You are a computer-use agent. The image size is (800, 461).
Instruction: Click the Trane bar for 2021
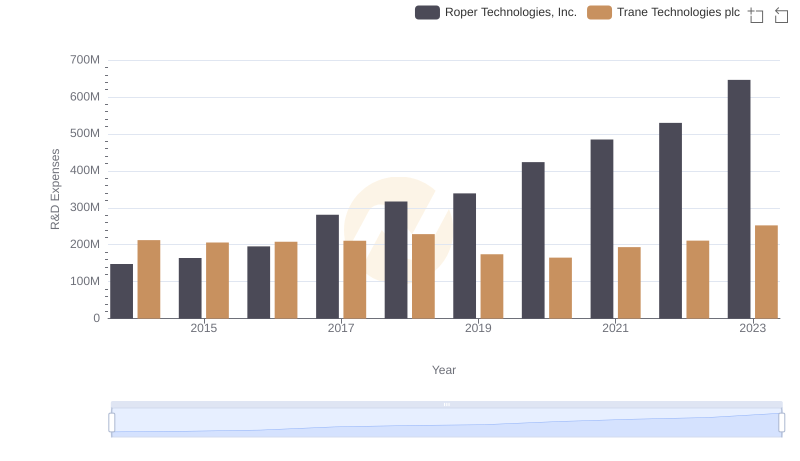pos(629,283)
